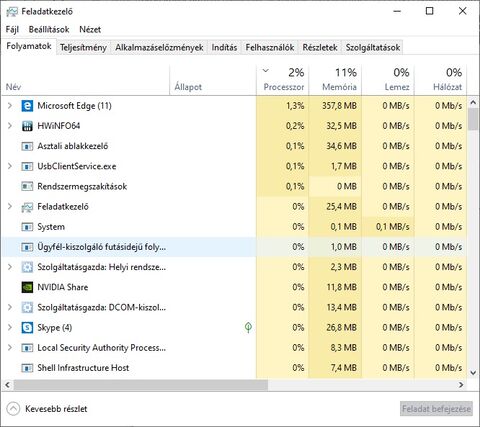480x427 pixels.
Task: Select the Shell Infrastructure Host process name
Action: 83,368
